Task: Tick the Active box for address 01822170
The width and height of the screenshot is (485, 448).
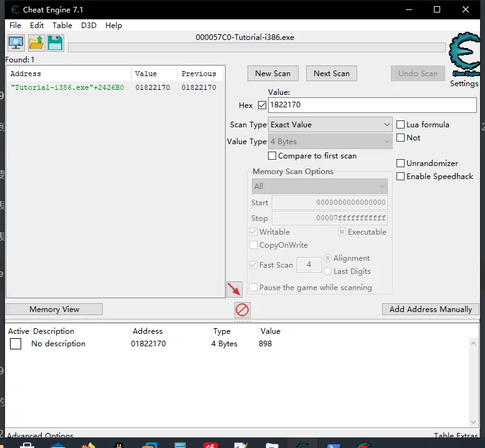Action: (x=16, y=344)
